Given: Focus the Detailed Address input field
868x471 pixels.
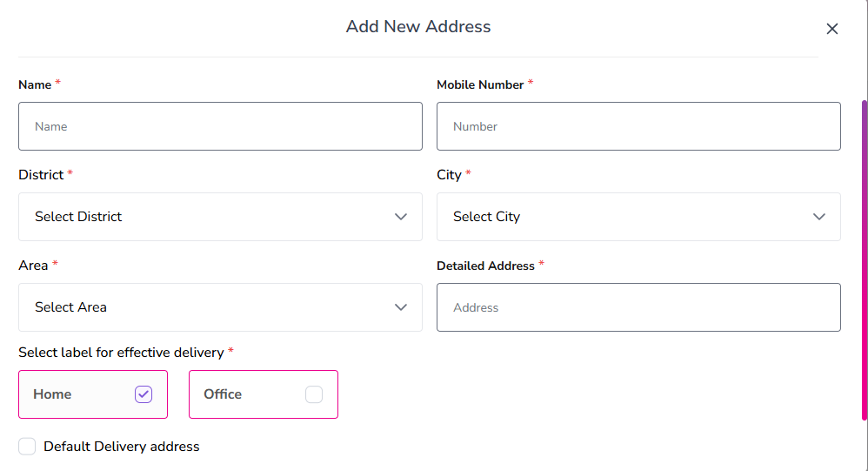Looking at the screenshot, I should tap(638, 307).
